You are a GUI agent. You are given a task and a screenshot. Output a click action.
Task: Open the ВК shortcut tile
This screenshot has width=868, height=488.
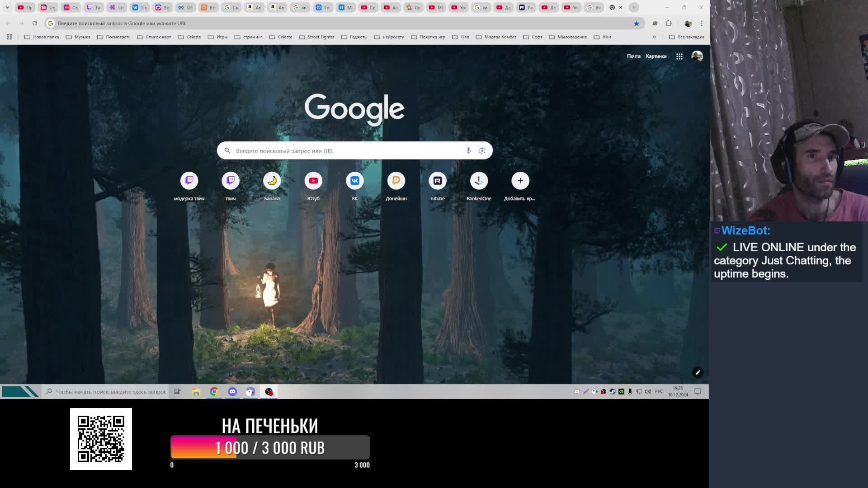pos(355,181)
